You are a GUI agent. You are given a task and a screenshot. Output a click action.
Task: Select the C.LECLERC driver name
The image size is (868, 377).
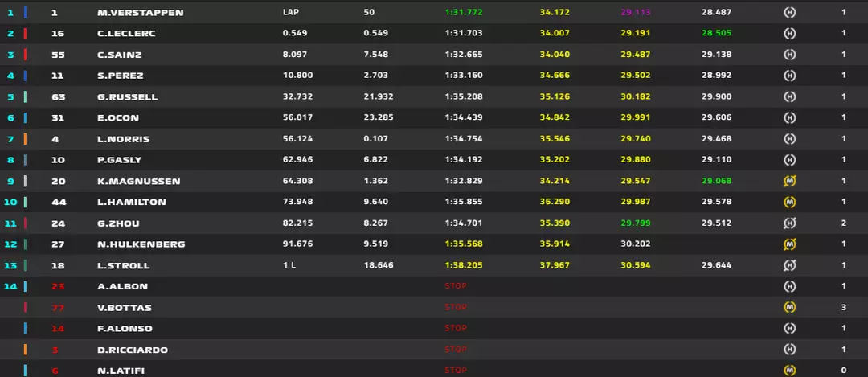(126, 33)
